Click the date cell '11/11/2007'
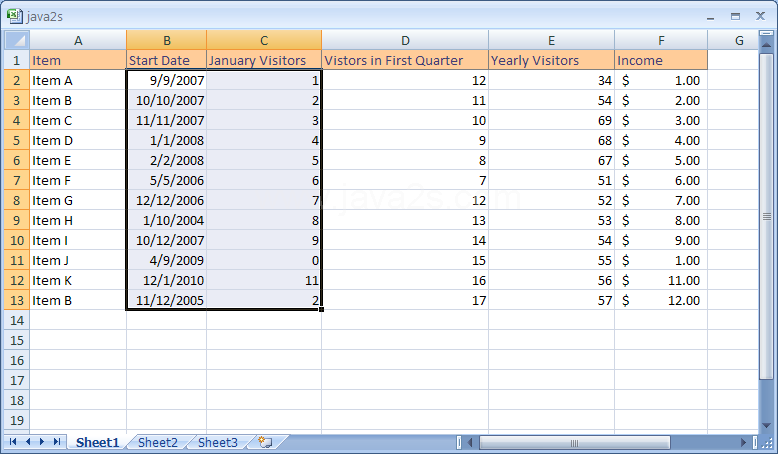 [x=167, y=120]
